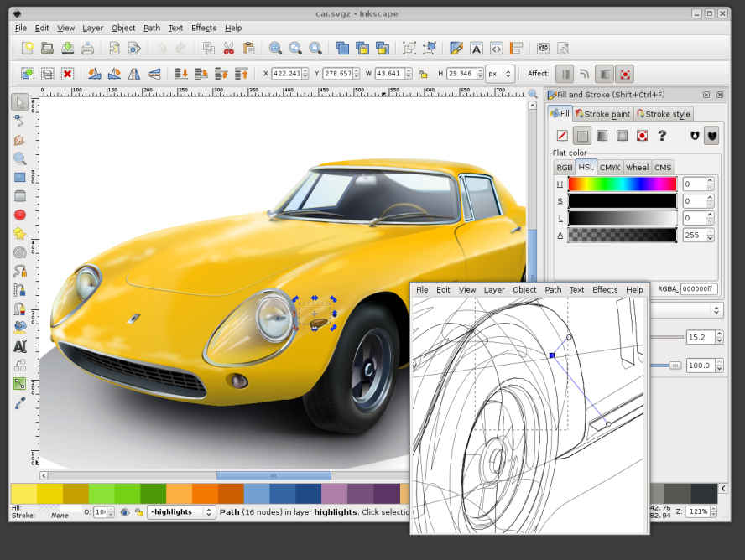The image size is (745, 560).
Task: Select the Pencil freehand tool
Action: 19,272
